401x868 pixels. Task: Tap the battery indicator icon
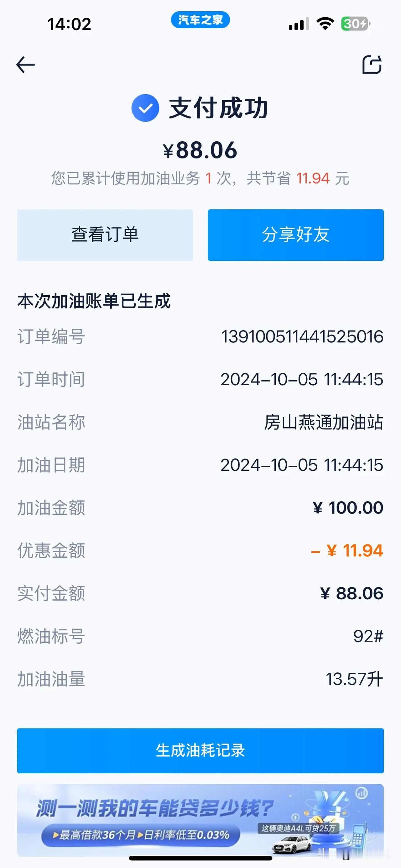pos(356,24)
